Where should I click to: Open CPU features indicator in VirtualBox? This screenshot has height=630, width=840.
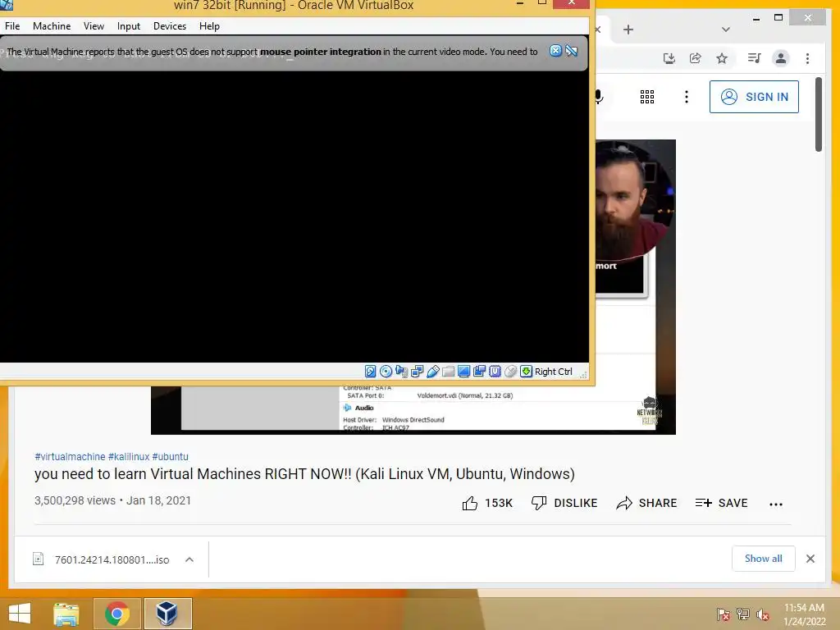[495, 372]
